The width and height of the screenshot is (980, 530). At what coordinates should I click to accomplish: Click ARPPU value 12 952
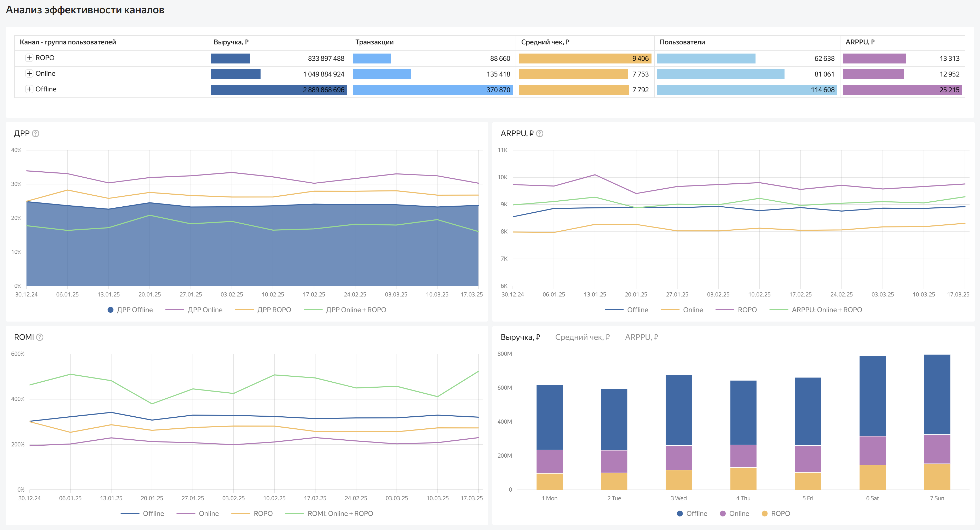click(949, 74)
